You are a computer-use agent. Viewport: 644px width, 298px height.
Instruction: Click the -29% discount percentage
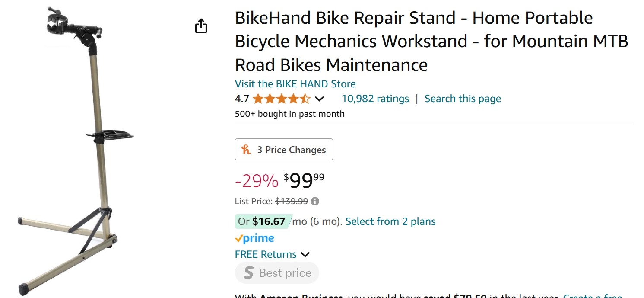pos(257,181)
